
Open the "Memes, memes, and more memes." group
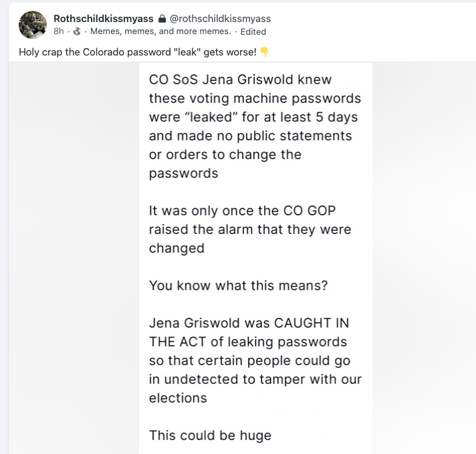pyautogui.click(x=160, y=31)
